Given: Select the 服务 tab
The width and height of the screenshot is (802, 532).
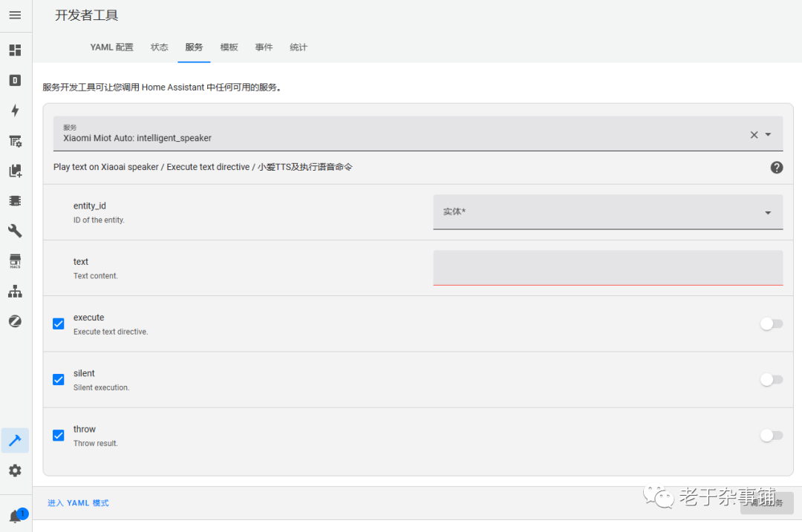Looking at the screenshot, I should (194, 47).
